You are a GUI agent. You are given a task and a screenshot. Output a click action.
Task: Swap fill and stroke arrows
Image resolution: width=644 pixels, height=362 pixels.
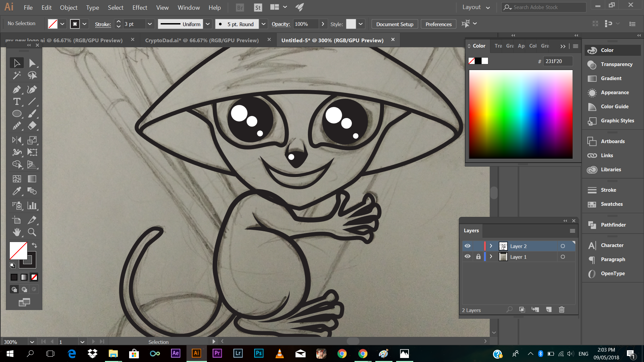pyautogui.click(x=34, y=245)
